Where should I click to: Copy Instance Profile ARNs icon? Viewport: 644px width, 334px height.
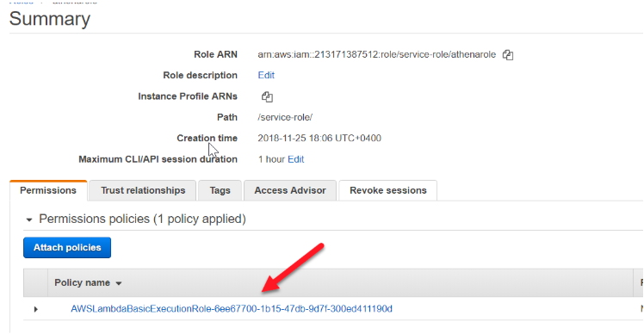[x=267, y=96]
